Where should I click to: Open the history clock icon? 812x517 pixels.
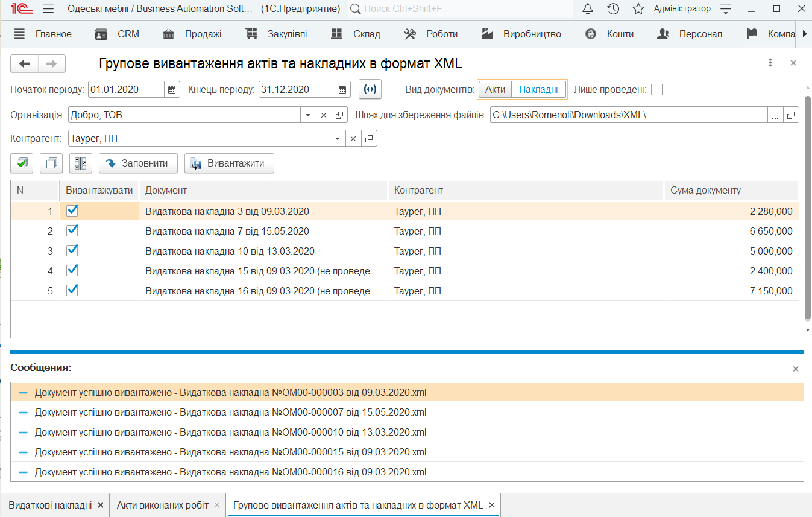[613, 9]
